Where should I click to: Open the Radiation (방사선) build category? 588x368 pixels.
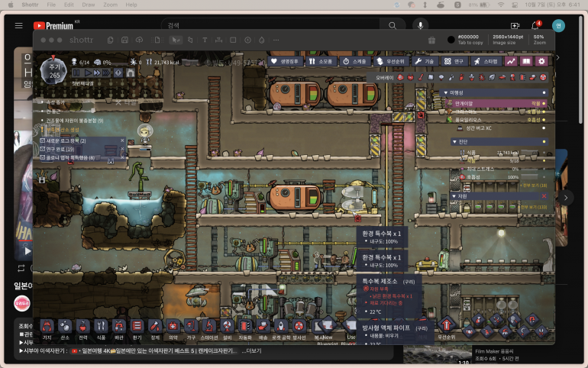(x=299, y=327)
